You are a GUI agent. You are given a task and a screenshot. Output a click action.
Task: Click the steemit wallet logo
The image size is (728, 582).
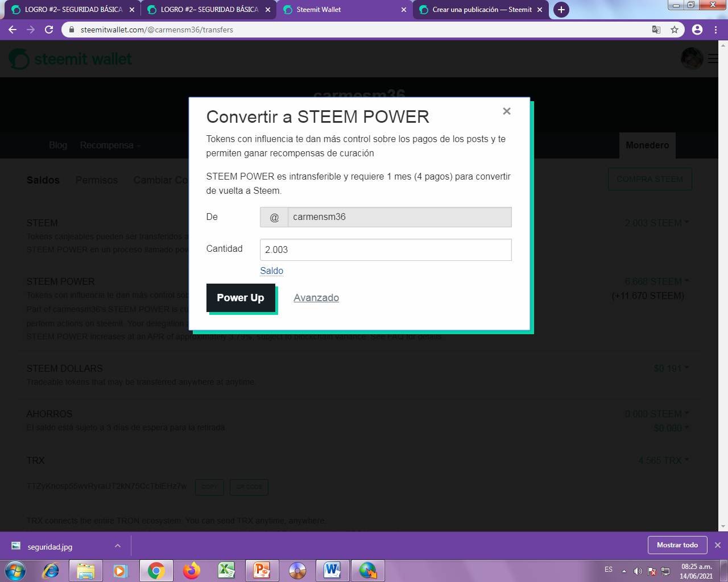point(70,59)
